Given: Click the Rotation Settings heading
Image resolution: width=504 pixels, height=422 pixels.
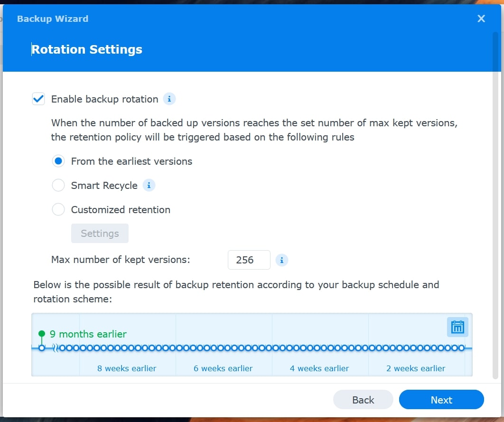Looking at the screenshot, I should (x=87, y=49).
